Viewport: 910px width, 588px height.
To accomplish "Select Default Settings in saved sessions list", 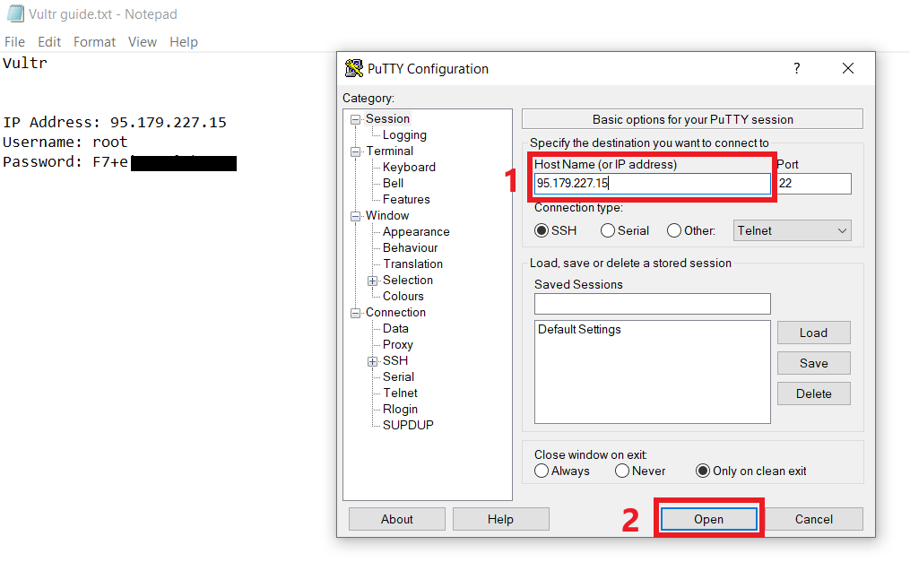I will tap(579, 329).
